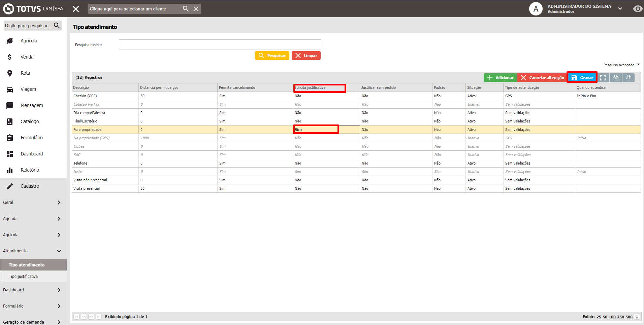Click the Início e Fim cell

pos(608,96)
